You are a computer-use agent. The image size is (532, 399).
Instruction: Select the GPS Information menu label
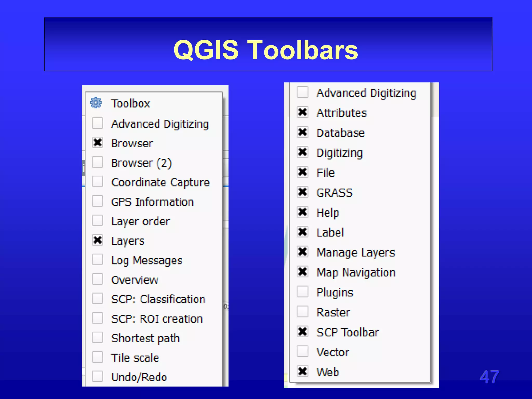[x=152, y=202]
